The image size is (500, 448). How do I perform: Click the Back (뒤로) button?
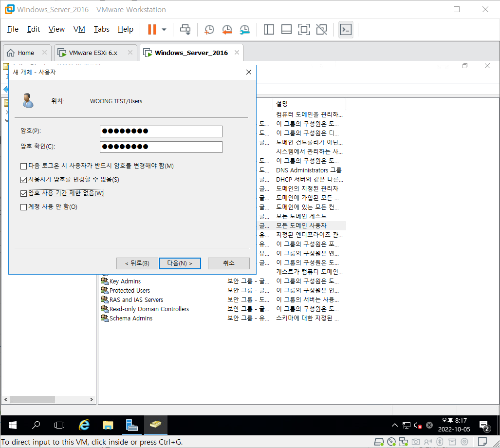click(x=137, y=263)
